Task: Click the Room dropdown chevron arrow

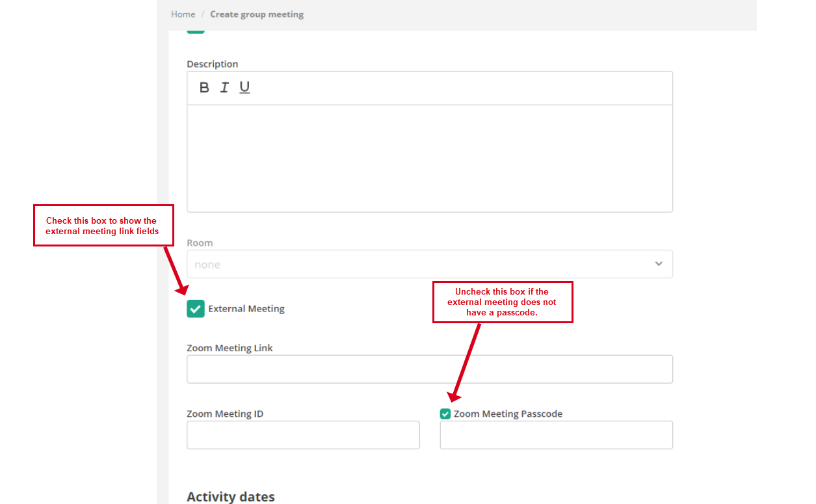Action: tap(659, 264)
